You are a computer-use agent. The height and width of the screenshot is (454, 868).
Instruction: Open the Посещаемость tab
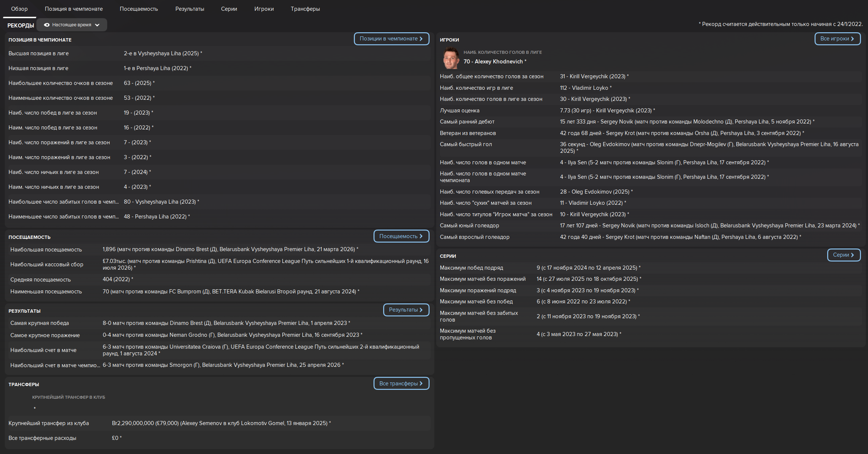[139, 9]
